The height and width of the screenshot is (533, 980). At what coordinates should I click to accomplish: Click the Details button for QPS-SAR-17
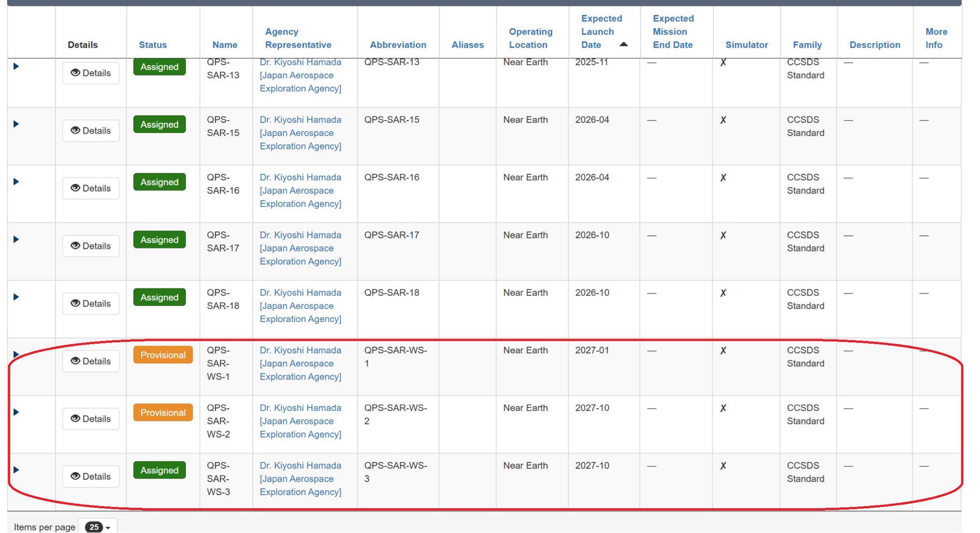[91, 246]
